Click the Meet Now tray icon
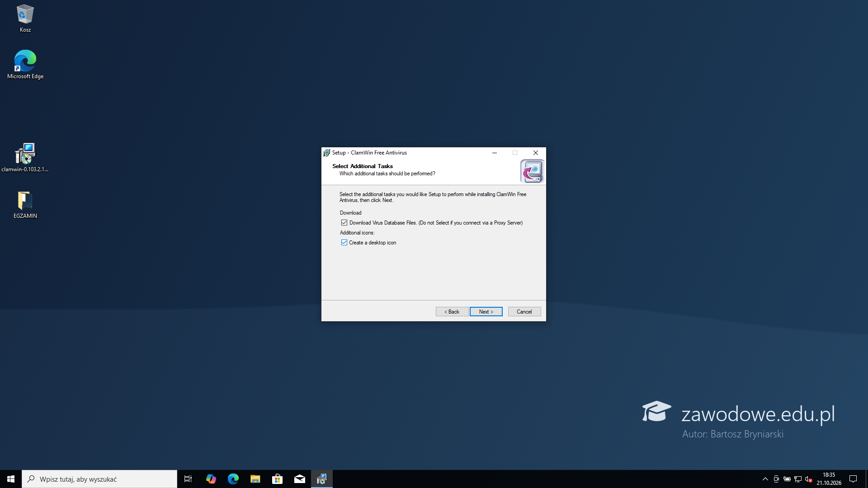The image size is (868, 488). click(776, 479)
